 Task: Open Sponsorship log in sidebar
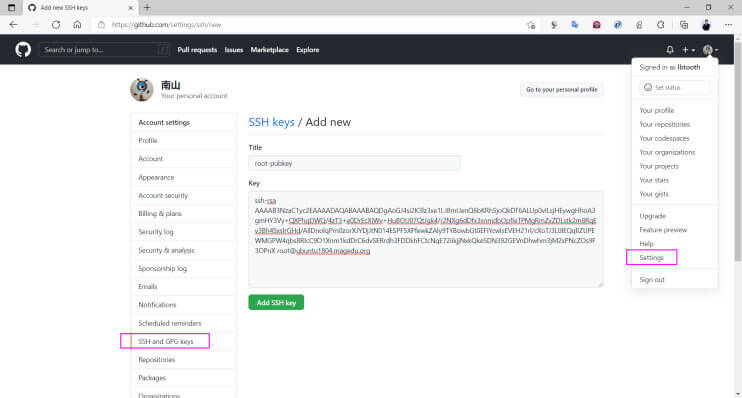(x=184, y=268)
